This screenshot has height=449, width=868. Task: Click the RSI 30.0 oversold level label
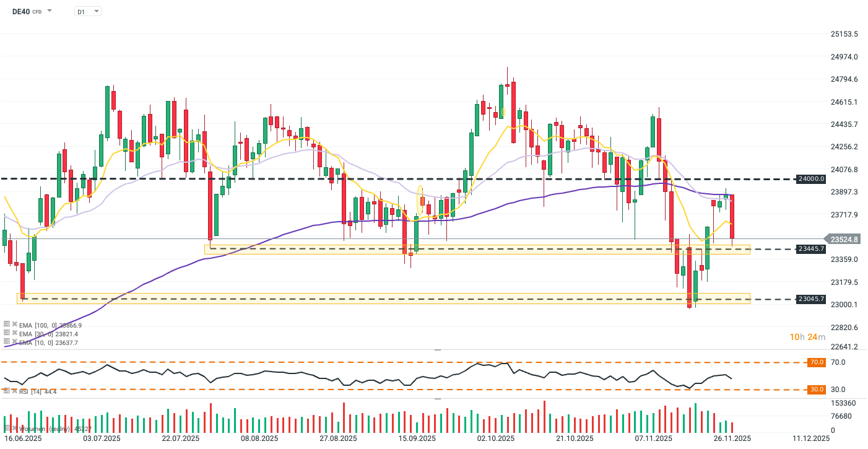pyautogui.click(x=817, y=390)
